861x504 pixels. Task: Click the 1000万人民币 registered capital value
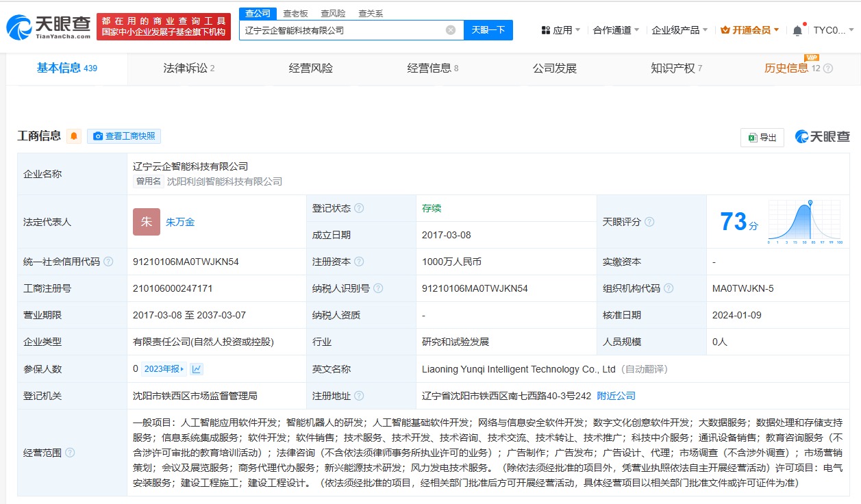click(x=452, y=262)
